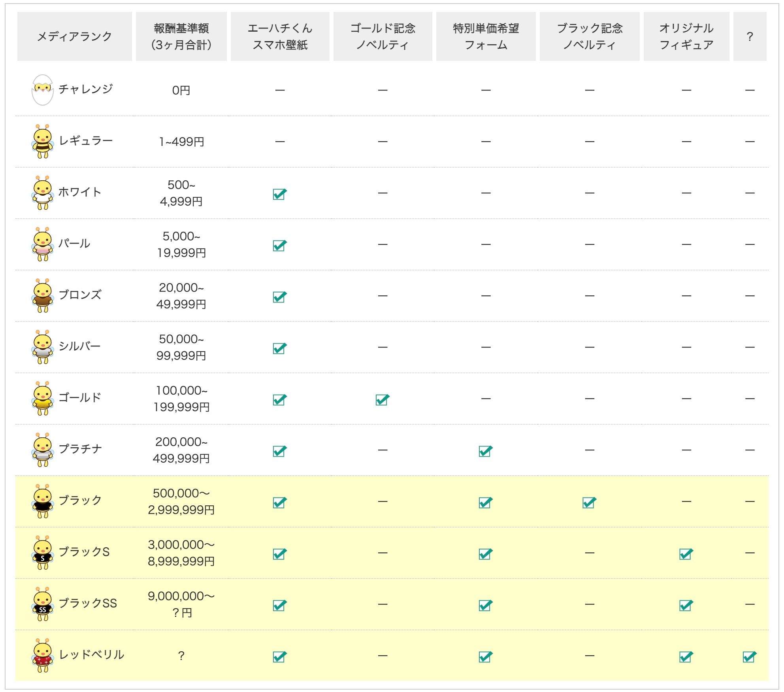Click Gold row's ゴールド記念ノベルティ checkmark

pyautogui.click(x=383, y=399)
